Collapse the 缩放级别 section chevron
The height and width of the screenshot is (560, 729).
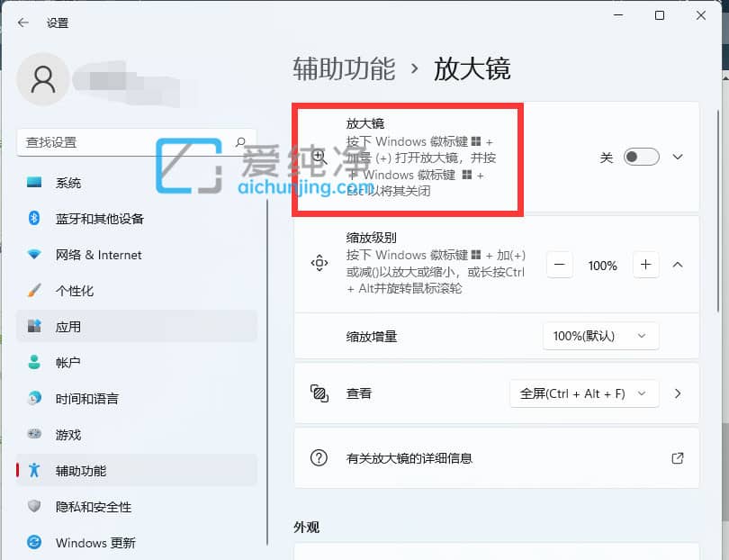678,264
